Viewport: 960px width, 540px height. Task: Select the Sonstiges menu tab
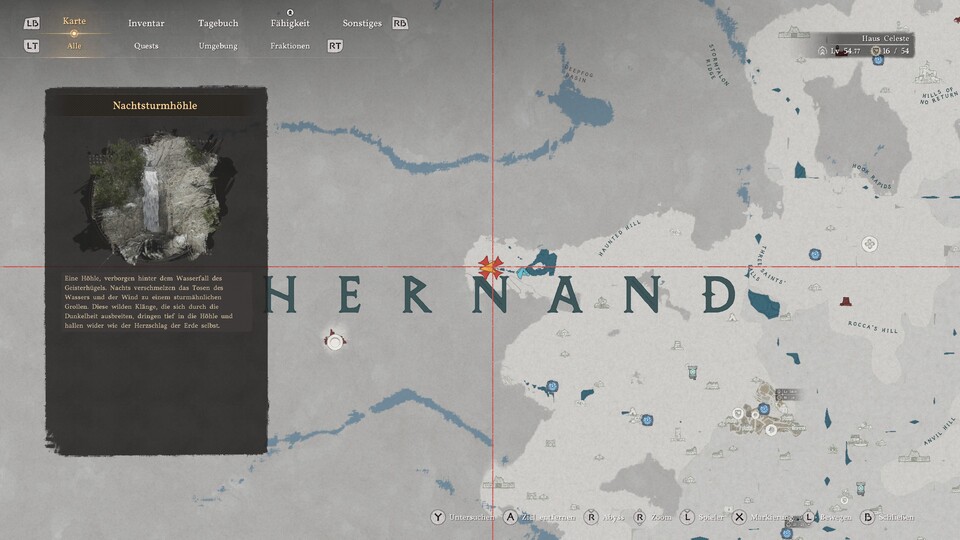(x=361, y=23)
